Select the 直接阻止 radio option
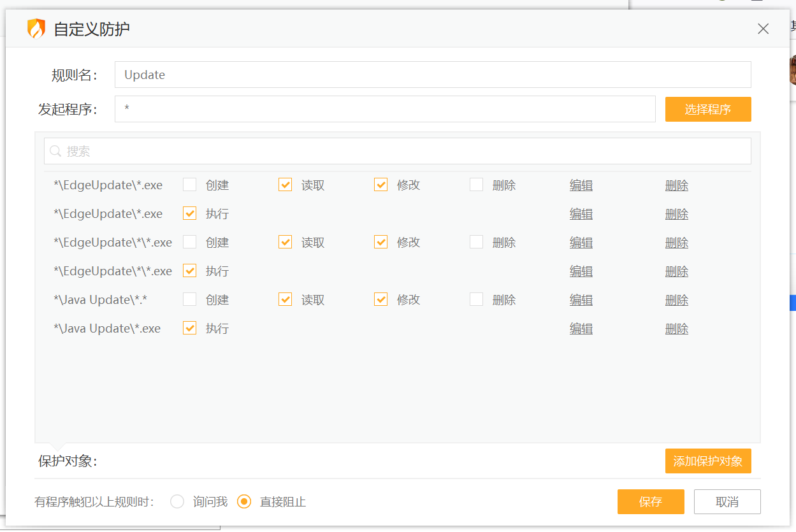The width and height of the screenshot is (796, 532). point(244,501)
